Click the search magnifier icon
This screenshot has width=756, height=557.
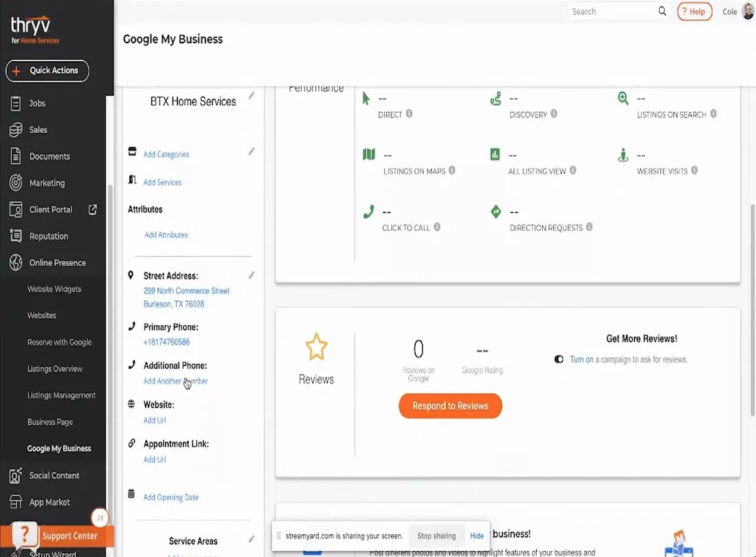pos(662,11)
